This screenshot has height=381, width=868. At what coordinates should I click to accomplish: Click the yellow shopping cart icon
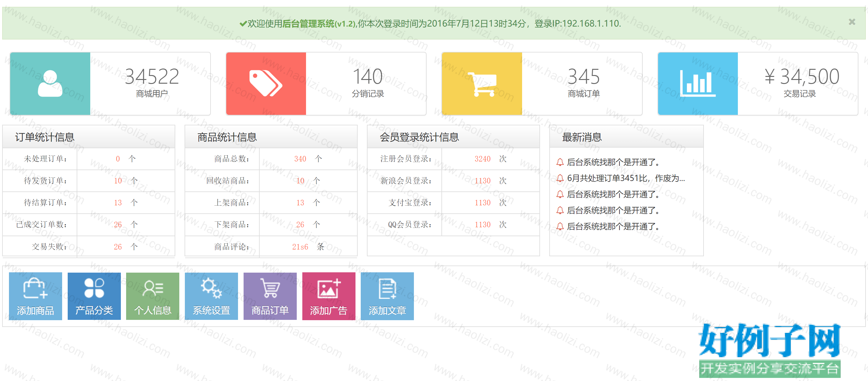click(482, 84)
